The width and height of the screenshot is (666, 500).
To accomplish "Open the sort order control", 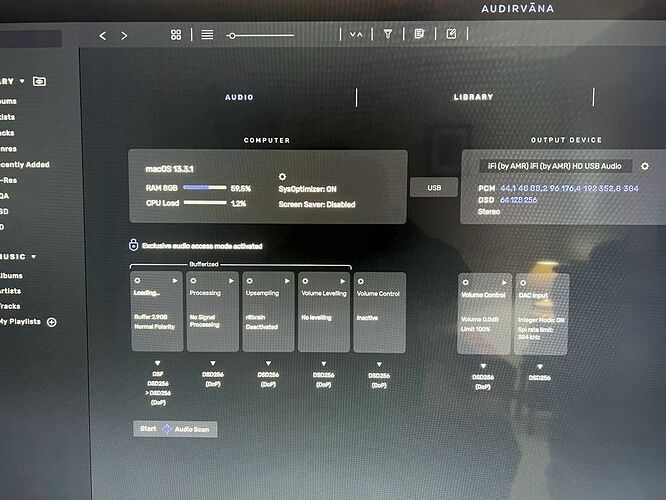I will (356, 34).
